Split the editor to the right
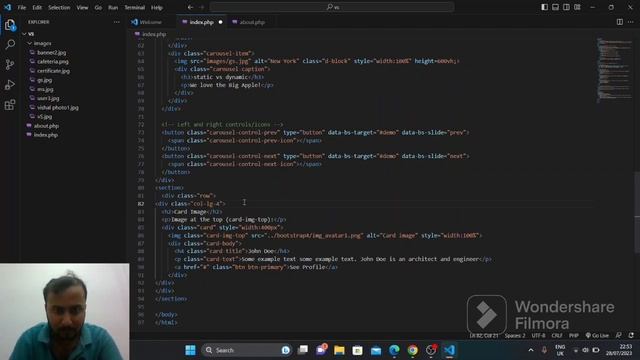 pos(620,22)
